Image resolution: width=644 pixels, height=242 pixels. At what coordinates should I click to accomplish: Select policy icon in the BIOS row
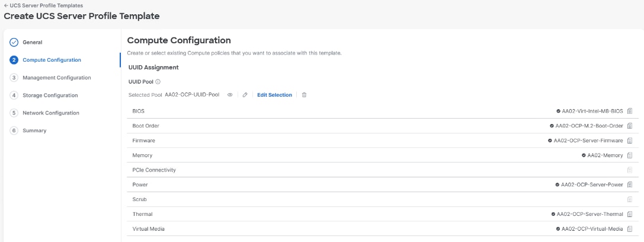point(630,111)
